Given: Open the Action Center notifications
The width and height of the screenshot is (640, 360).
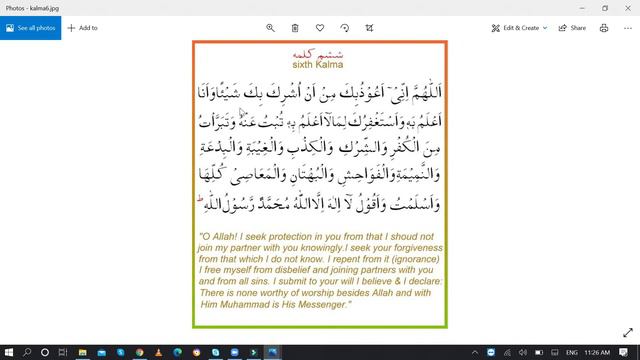Looking at the screenshot, I should tap(623, 352).
